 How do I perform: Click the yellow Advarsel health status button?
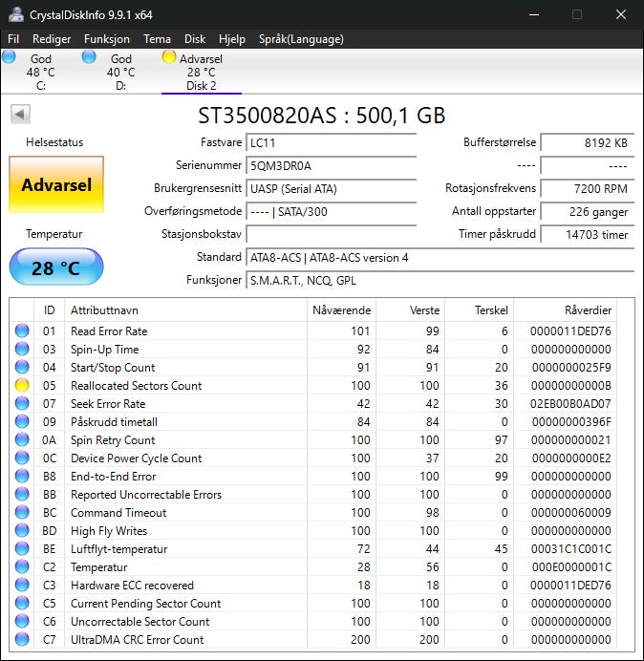pyautogui.click(x=56, y=184)
